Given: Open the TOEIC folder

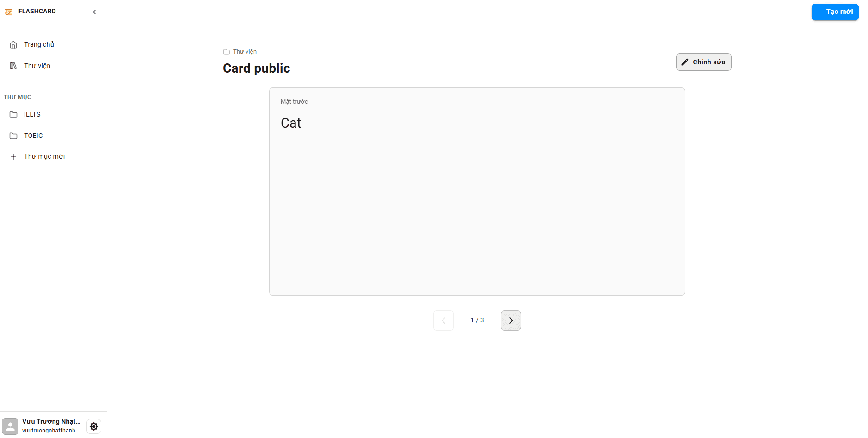Looking at the screenshot, I should click(33, 136).
